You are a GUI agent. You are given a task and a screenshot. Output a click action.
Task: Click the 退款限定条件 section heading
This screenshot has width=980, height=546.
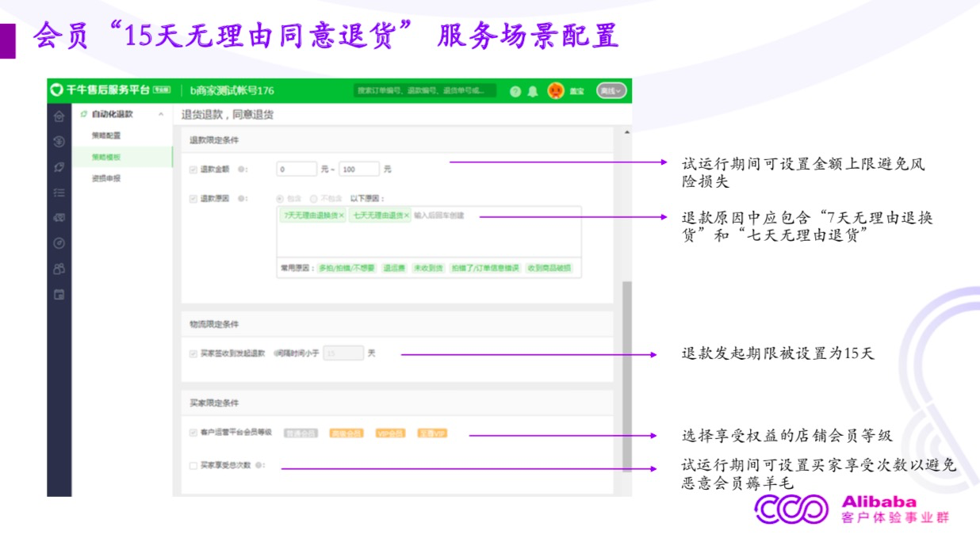pos(213,140)
